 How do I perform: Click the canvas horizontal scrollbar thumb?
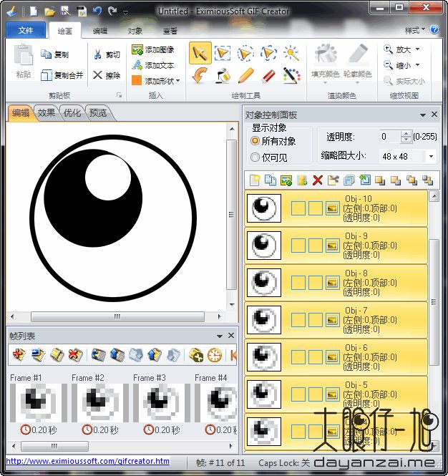pyautogui.click(x=117, y=316)
